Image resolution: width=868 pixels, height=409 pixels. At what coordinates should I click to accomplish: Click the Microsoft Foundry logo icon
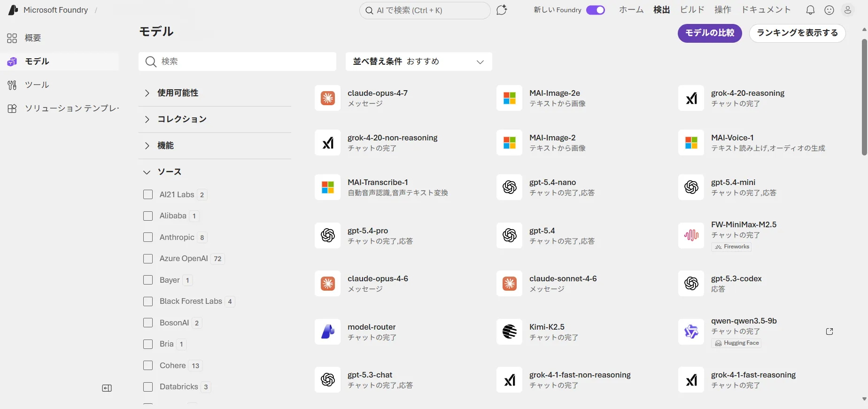(x=13, y=10)
